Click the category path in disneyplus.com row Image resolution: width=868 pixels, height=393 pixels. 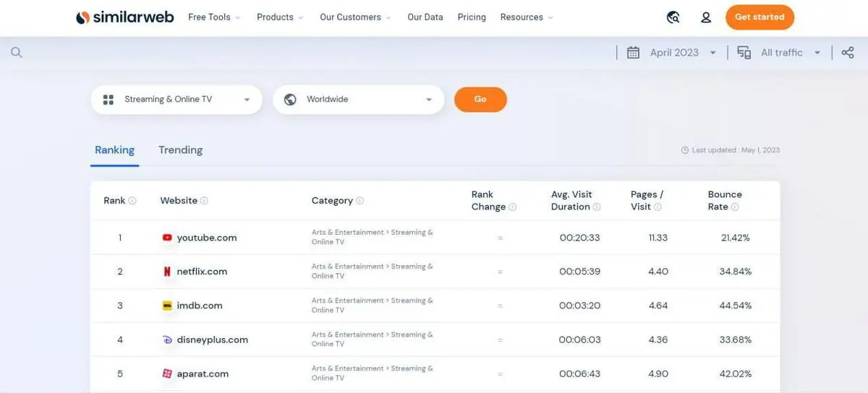[373, 339]
